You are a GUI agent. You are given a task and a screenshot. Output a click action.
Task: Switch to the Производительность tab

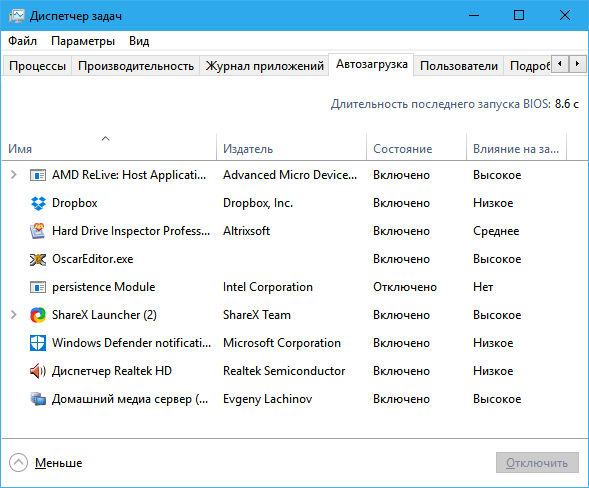click(x=136, y=66)
